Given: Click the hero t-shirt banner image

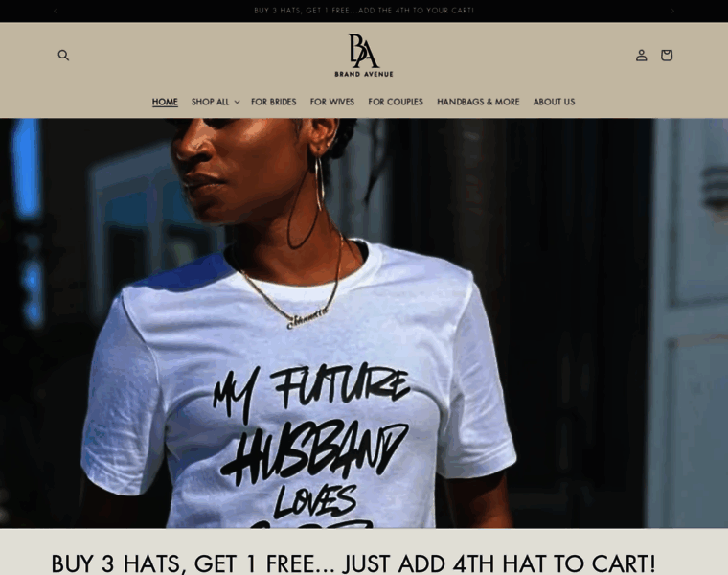Looking at the screenshot, I should pyautogui.click(x=364, y=323).
